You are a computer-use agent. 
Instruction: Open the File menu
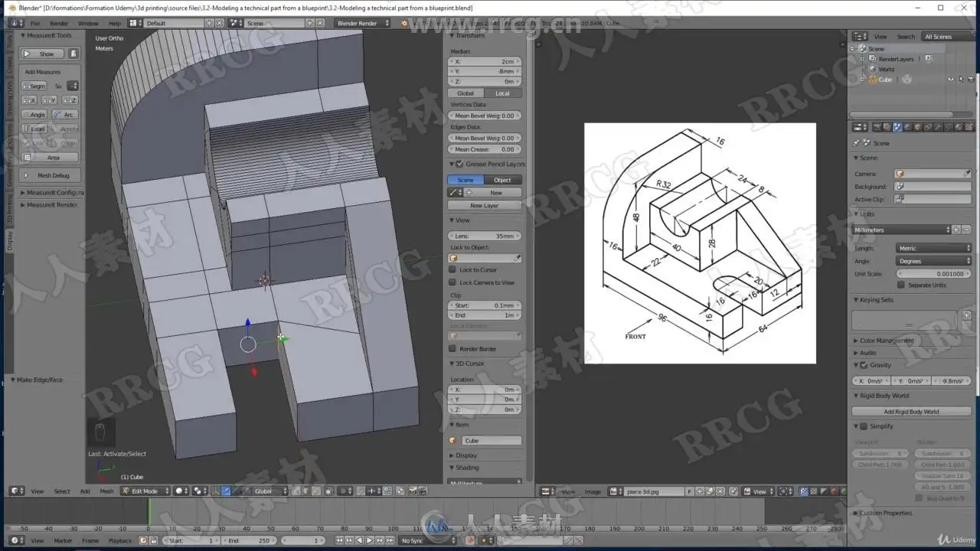pos(35,23)
